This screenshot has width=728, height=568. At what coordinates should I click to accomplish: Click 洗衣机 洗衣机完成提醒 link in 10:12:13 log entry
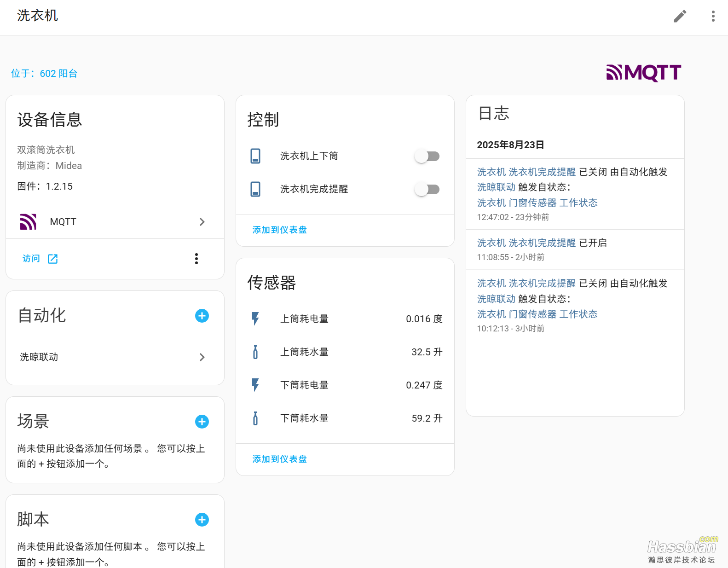(x=526, y=284)
